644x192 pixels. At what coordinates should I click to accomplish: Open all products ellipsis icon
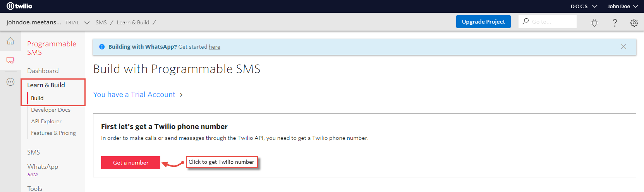click(10, 82)
